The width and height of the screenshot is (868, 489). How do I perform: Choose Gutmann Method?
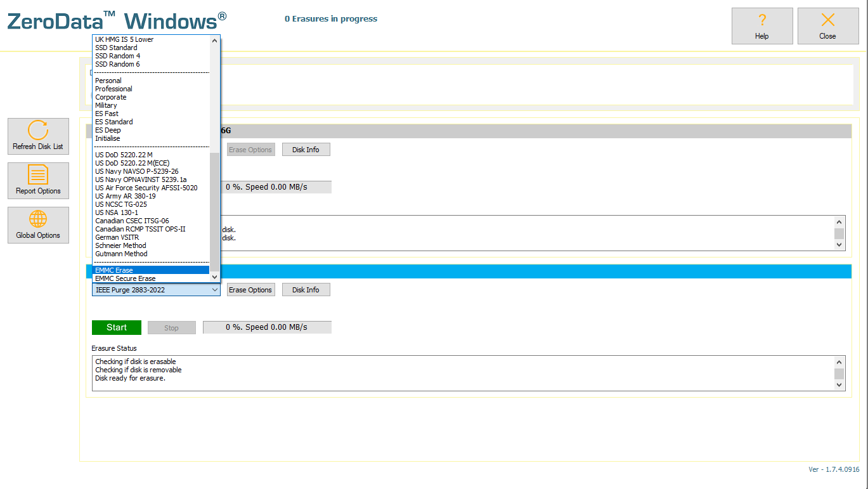(x=151, y=254)
